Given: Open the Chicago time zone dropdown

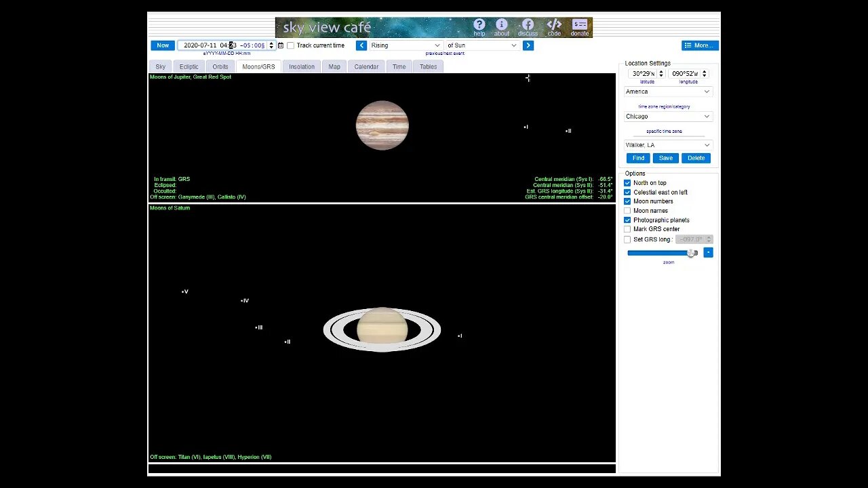Looking at the screenshot, I should click(668, 117).
